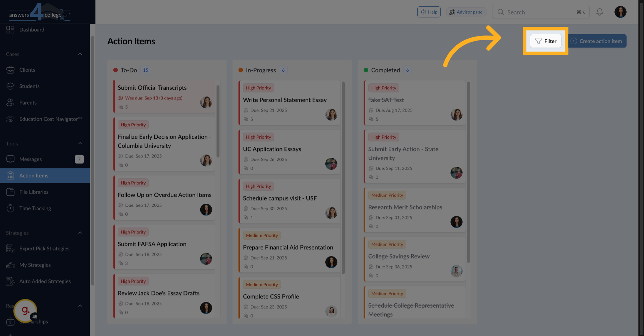Click Create action item button
Viewport: 644px width, 336px height.
pos(597,41)
